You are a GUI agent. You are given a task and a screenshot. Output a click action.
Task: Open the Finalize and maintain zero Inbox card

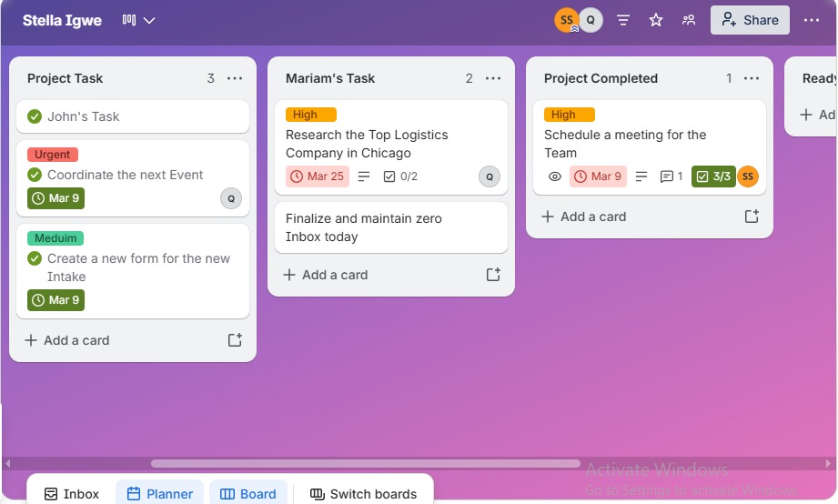391,227
